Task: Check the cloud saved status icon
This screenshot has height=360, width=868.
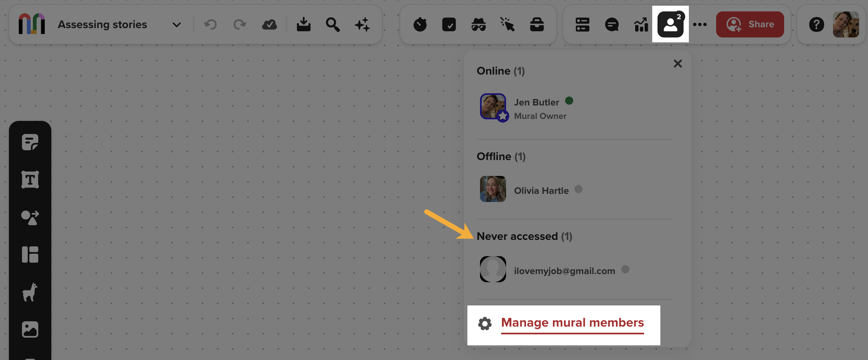Action: point(269,24)
